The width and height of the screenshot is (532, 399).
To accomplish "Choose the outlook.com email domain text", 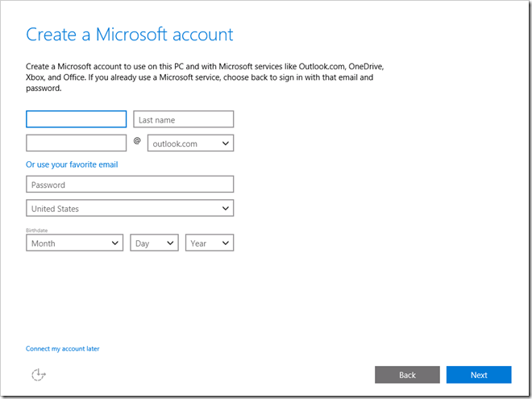I will (x=175, y=143).
